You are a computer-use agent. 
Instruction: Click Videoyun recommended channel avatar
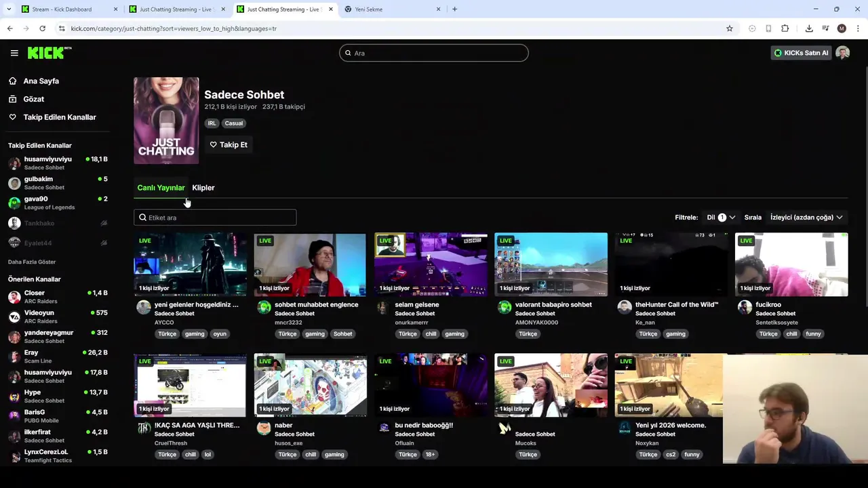coord(14,317)
